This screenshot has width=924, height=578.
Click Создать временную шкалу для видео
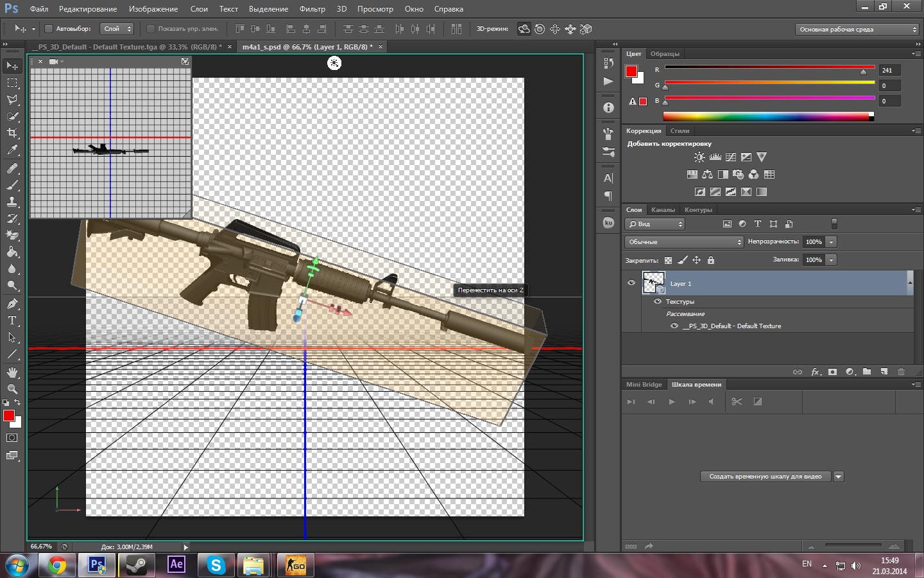click(766, 477)
